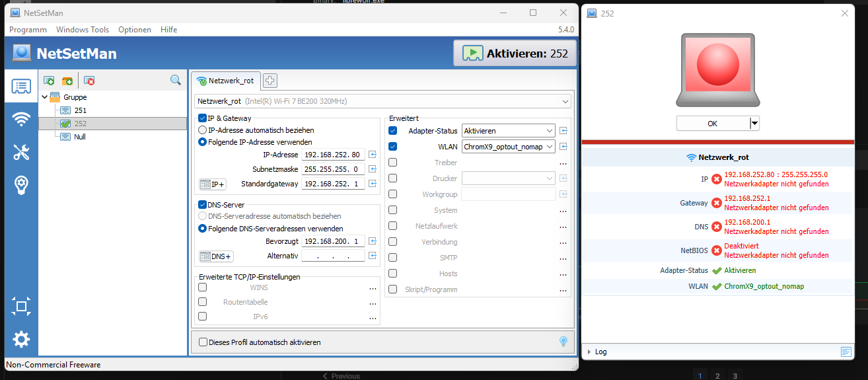Viewport: 868px width, 380px height.
Task: Click the add new profile icon
Action: [x=49, y=81]
